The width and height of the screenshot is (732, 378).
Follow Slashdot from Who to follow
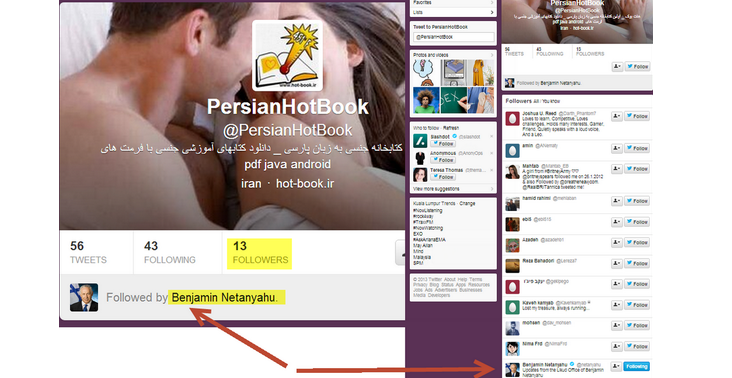pos(443,144)
